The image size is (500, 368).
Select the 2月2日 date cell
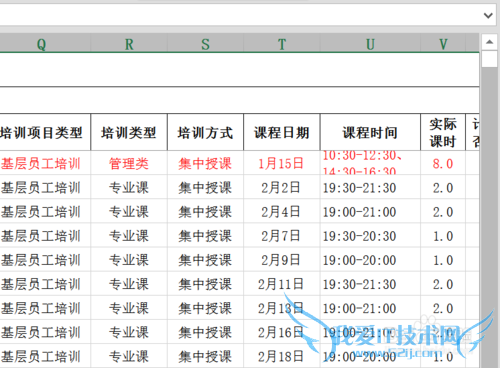[282, 187]
